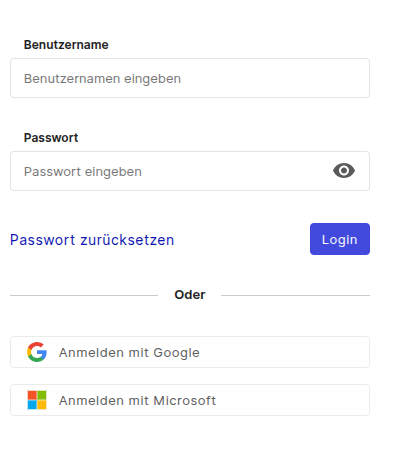
Task: Click the 'Oder' divider text
Action: tap(190, 295)
